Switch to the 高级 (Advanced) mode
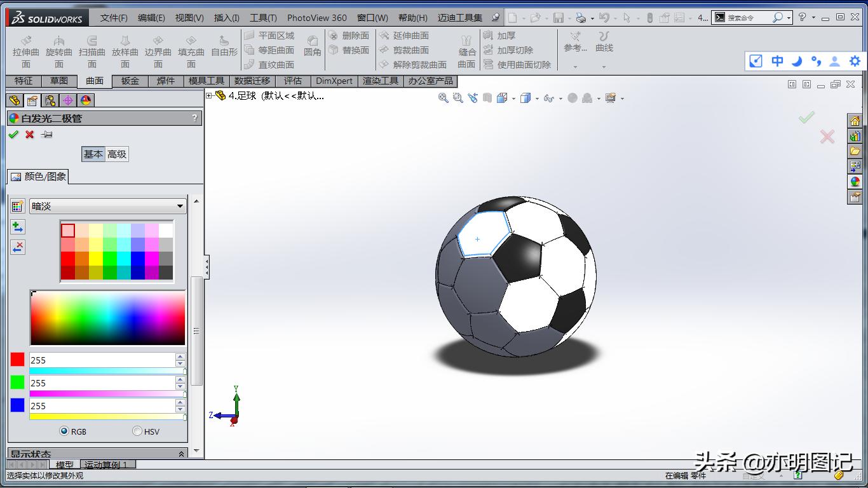The height and width of the screenshot is (488, 868). [x=117, y=154]
